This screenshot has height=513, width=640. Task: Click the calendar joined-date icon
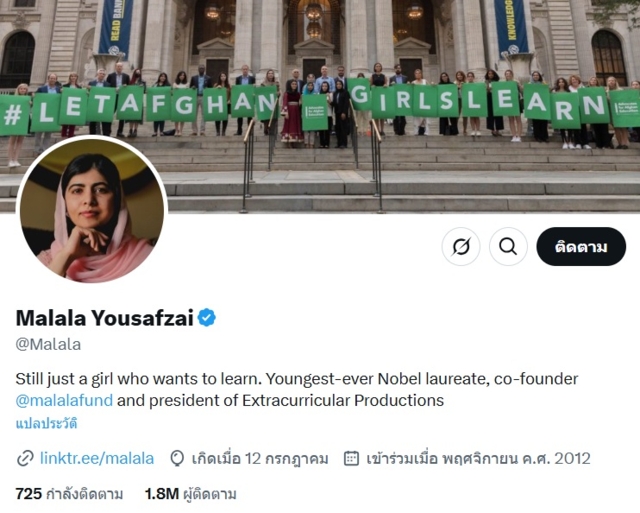click(351, 458)
